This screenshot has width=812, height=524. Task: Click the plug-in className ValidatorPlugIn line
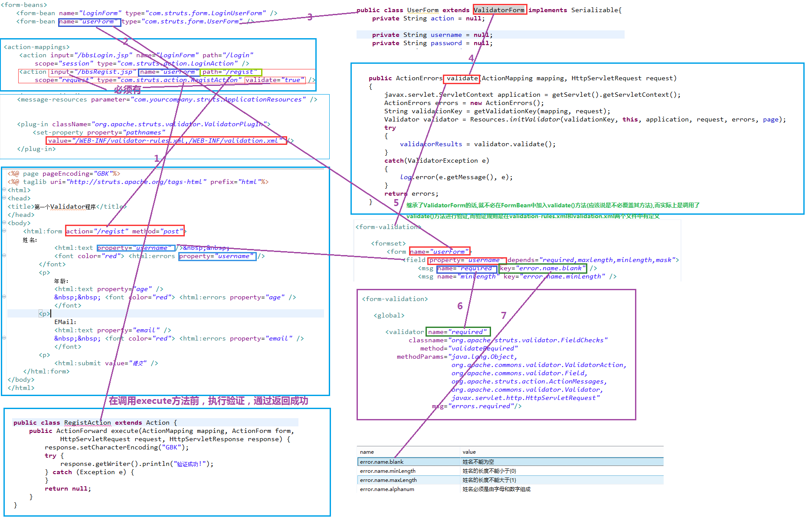(x=144, y=124)
